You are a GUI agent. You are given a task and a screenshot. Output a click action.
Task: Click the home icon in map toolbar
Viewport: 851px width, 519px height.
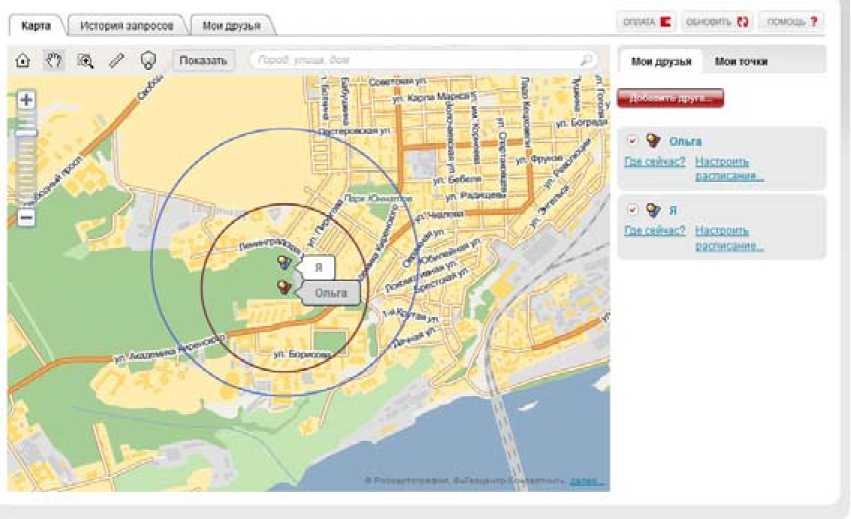click(23, 60)
